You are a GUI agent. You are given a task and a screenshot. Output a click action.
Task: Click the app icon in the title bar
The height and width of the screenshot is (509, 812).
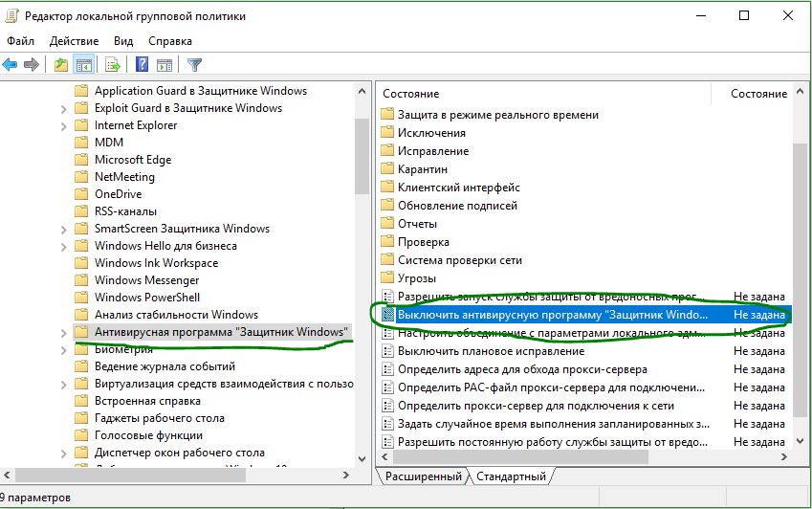pyautogui.click(x=11, y=16)
